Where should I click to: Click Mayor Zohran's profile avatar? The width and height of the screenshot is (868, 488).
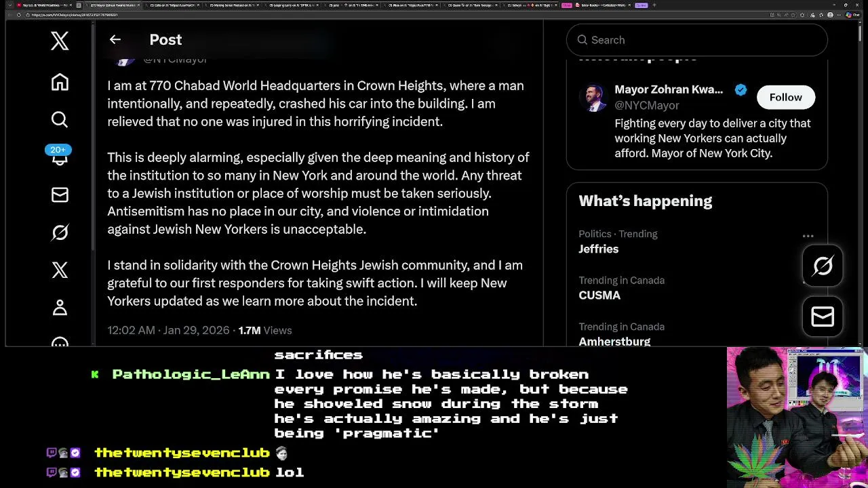593,98
